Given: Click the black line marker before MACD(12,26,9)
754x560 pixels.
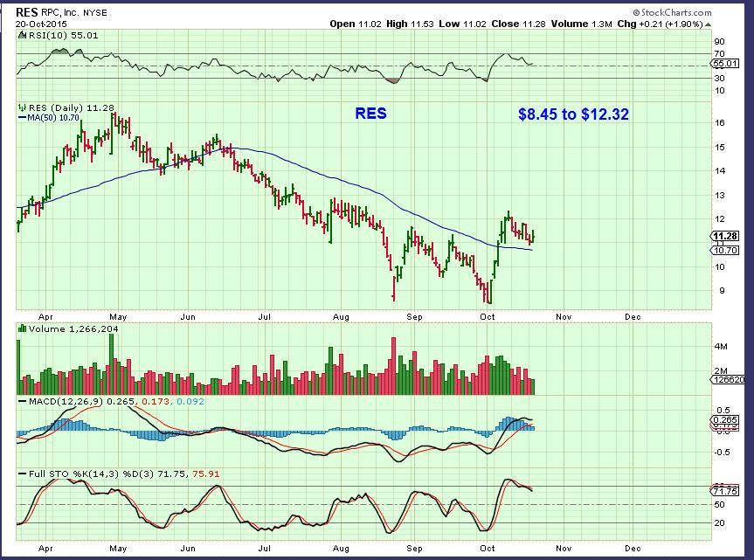Looking at the screenshot, I should pyautogui.click(x=22, y=401).
